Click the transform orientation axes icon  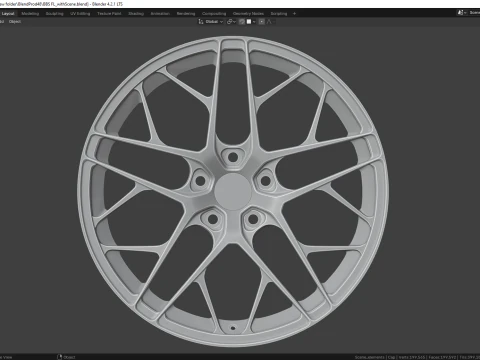(x=201, y=22)
